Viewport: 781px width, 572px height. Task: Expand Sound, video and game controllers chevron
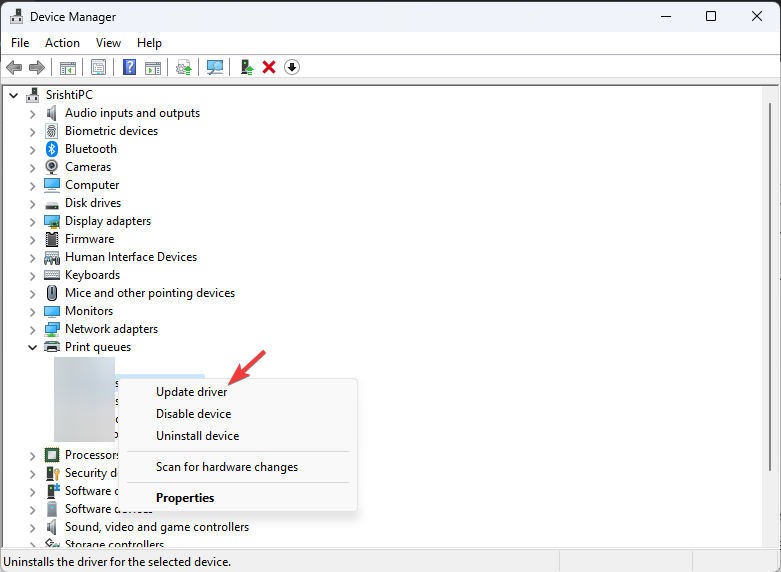[33, 527]
